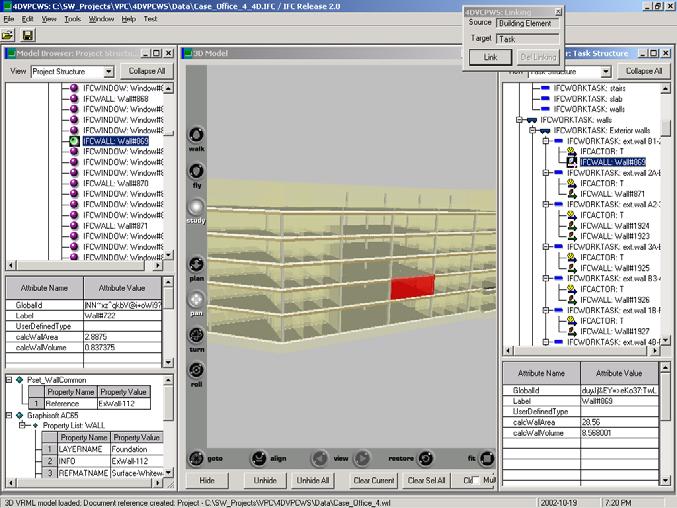Image resolution: width=677 pixels, height=508 pixels.
Task: Activate the plan navigation tool
Action: (x=196, y=264)
